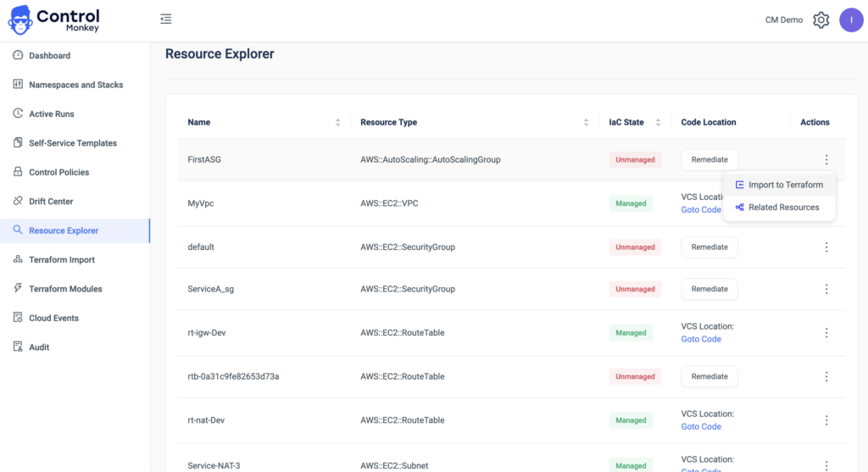
Task: Click the CM Demo account label
Action: (x=784, y=20)
